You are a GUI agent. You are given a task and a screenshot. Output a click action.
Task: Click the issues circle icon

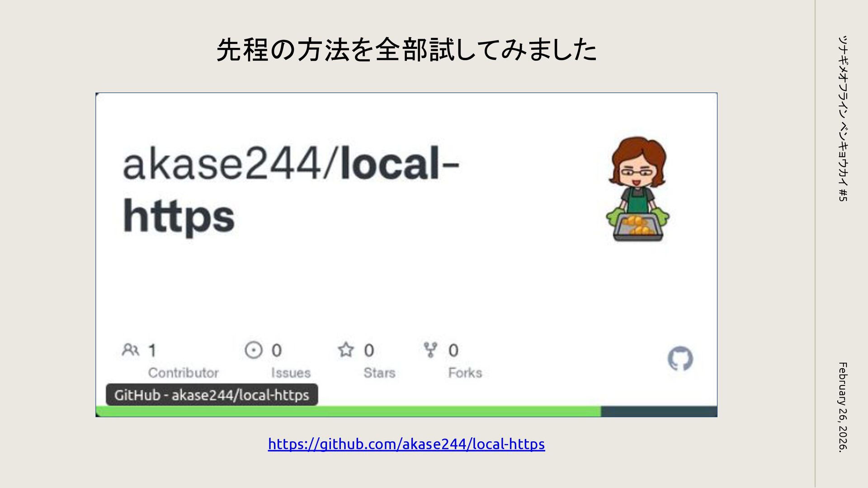[253, 350]
